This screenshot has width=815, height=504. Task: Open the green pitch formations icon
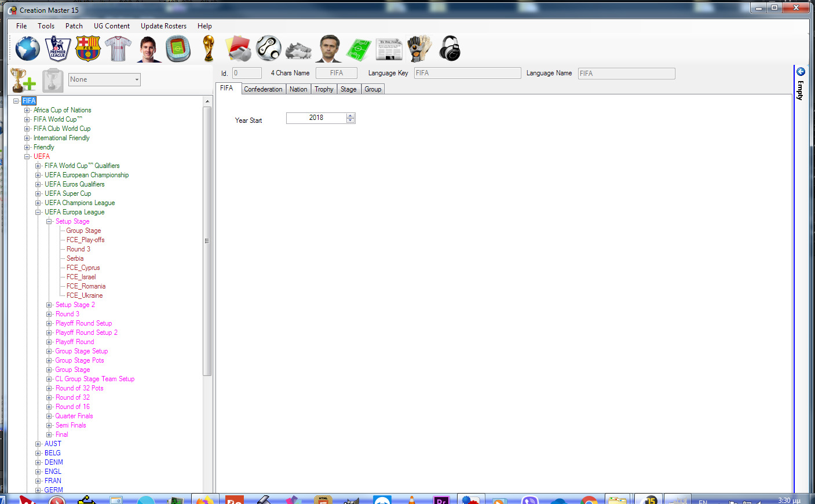point(359,50)
